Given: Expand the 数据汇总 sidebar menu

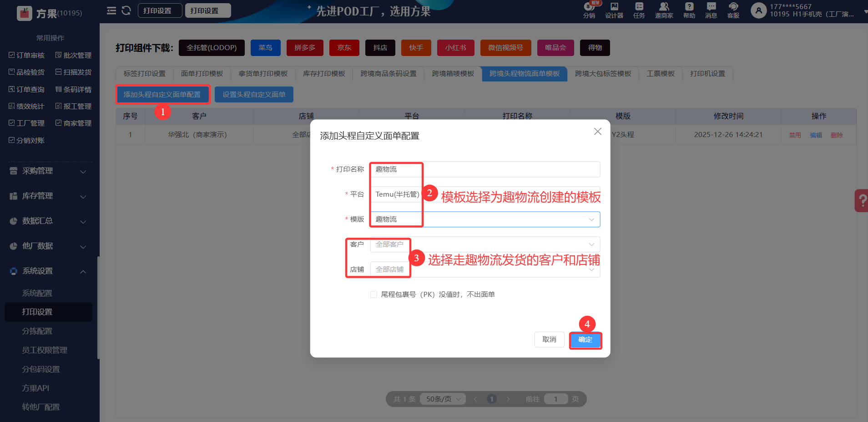Looking at the screenshot, I should (48, 221).
